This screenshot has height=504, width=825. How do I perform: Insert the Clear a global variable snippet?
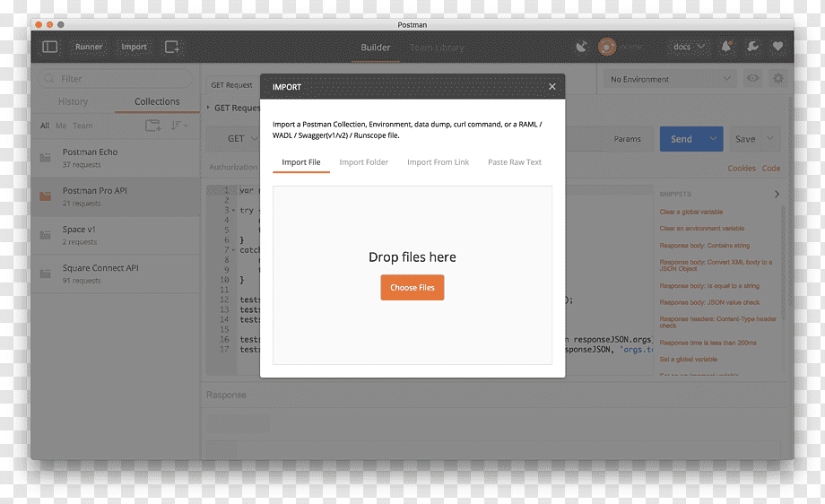pyautogui.click(x=690, y=212)
